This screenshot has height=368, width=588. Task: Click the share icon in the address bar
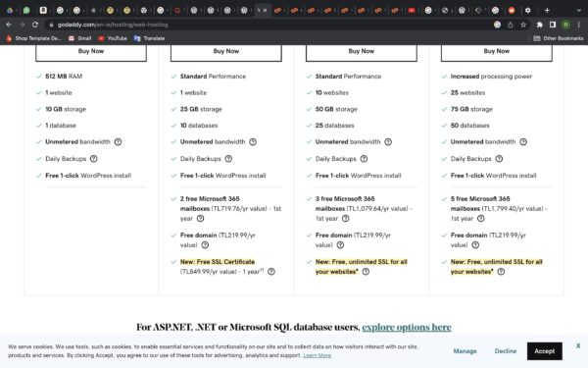(x=510, y=25)
